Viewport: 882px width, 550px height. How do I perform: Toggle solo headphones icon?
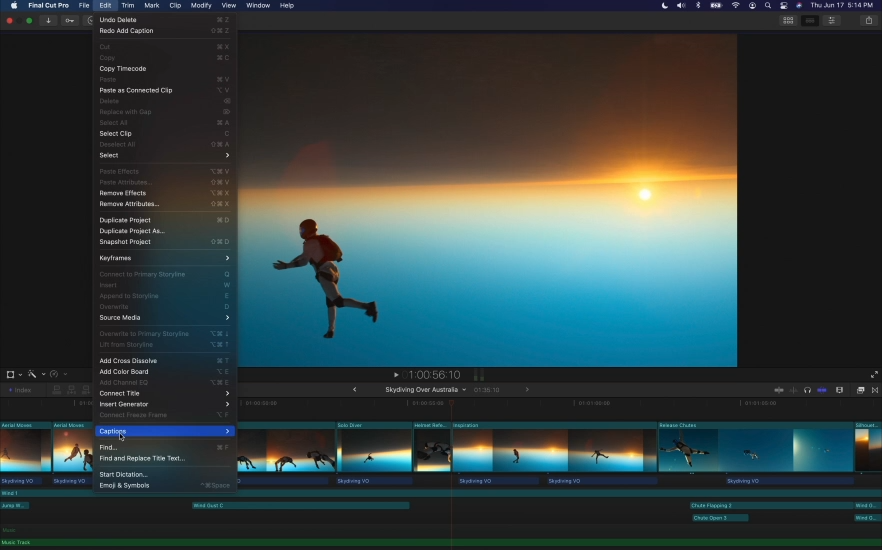[807, 390]
